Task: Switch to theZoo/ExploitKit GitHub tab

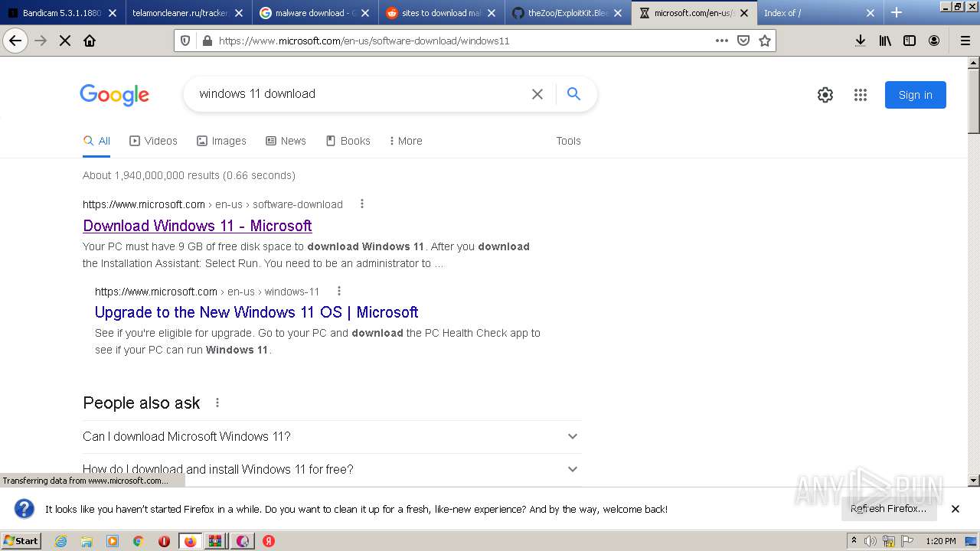Action: point(567,13)
